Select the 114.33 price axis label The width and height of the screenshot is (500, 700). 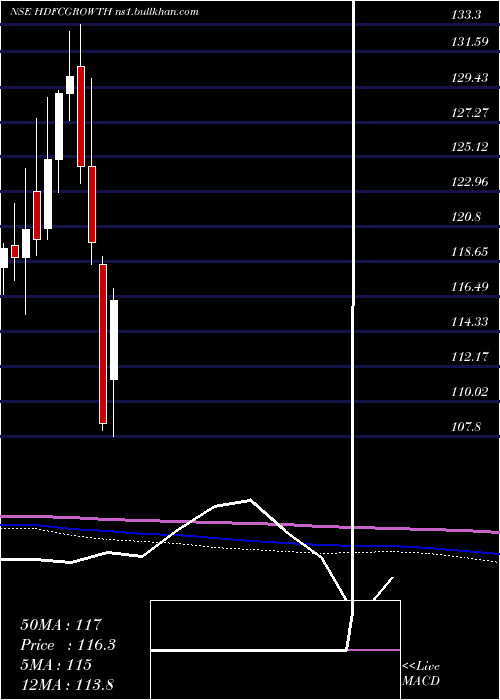pos(470,321)
